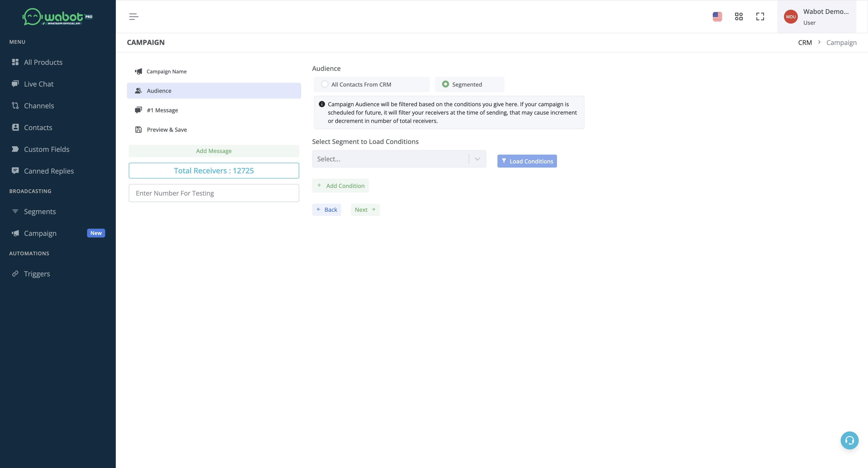Enter number in testing input field
This screenshot has width=868, height=468.
coord(214,193)
